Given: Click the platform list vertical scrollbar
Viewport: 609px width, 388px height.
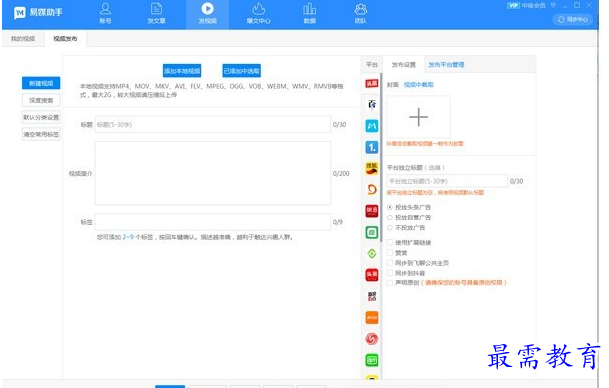Looking at the screenshot, I should pos(381,157).
